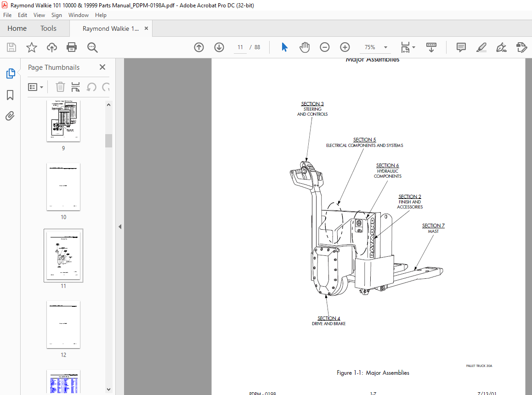532x395 pixels.
Task: Click the page number field showing 11
Action: [x=240, y=47]
